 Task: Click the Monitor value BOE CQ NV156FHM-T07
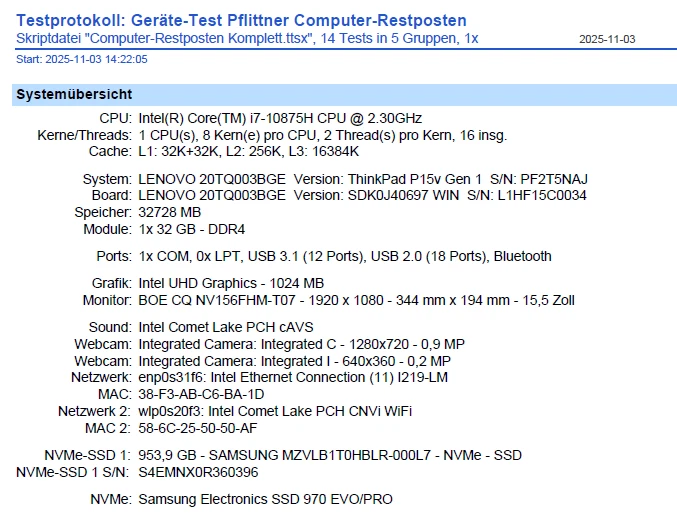(x=356, y=300)
